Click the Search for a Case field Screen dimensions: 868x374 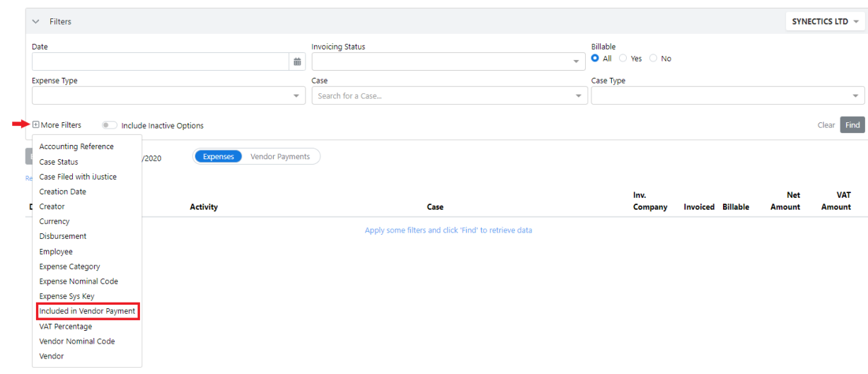coord(442,96)
